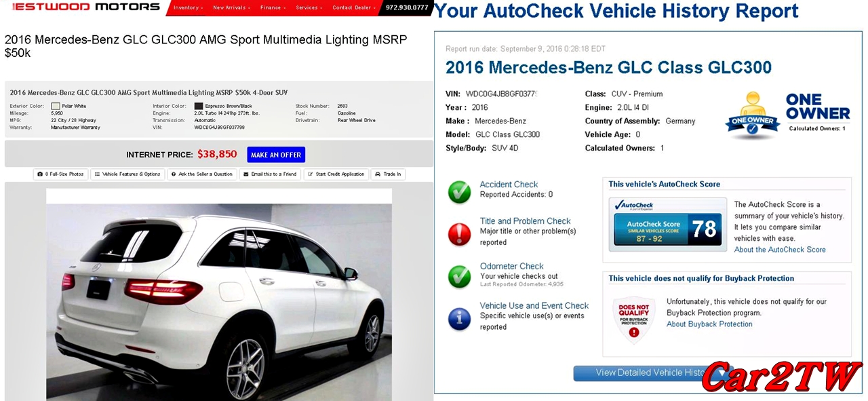The height and width of the screenshot is (401, 868).
Task: Expand the New Arrivals menu
Action: pyautogui.click(x=232, y=7)
